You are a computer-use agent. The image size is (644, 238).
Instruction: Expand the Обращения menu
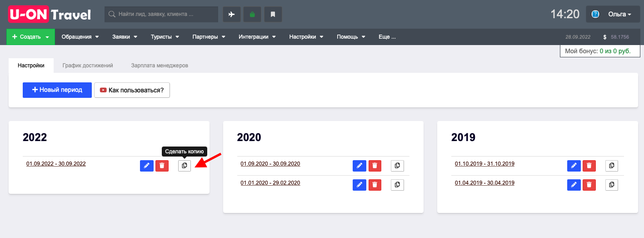pyautogui.click(x=80, y=37)
